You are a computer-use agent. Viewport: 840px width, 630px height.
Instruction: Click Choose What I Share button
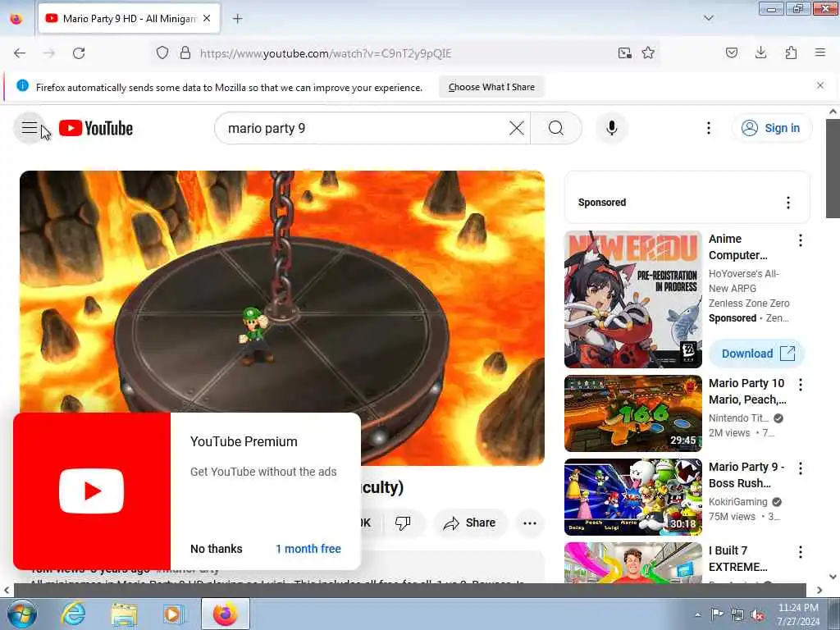[491, 87]
